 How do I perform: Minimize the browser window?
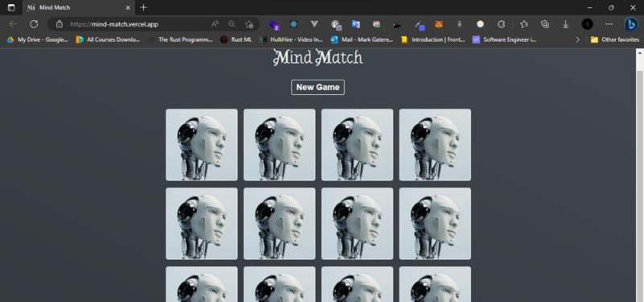590,7
